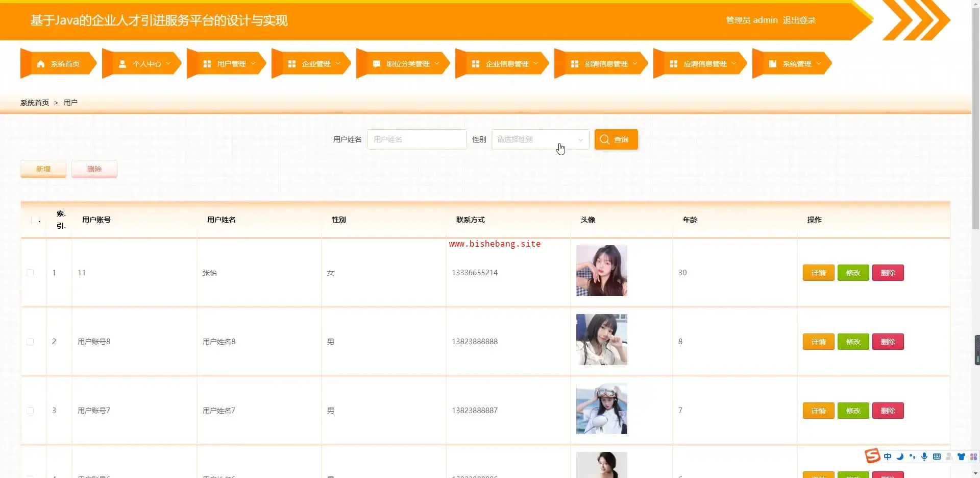This screenshot has height=478, width=980.
Task: Expand the 职位分类管理 menu chevron
Action: click(437, 64)
